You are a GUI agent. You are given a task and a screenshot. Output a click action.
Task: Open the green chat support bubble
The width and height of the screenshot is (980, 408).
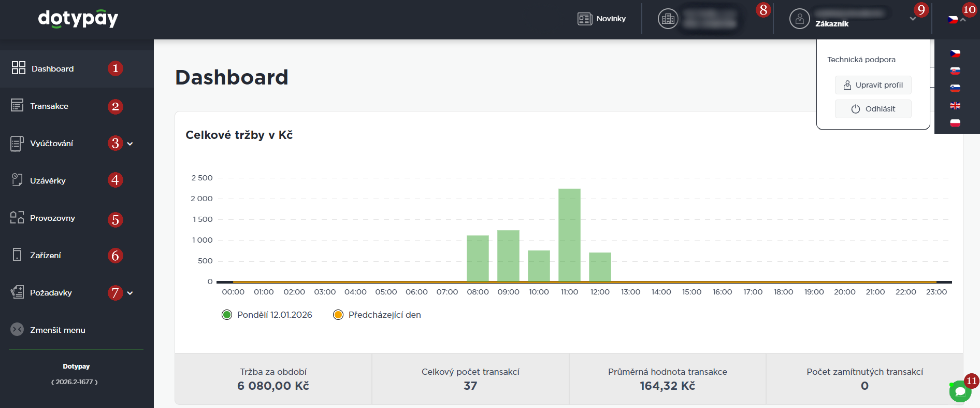[x=959, y=392]
